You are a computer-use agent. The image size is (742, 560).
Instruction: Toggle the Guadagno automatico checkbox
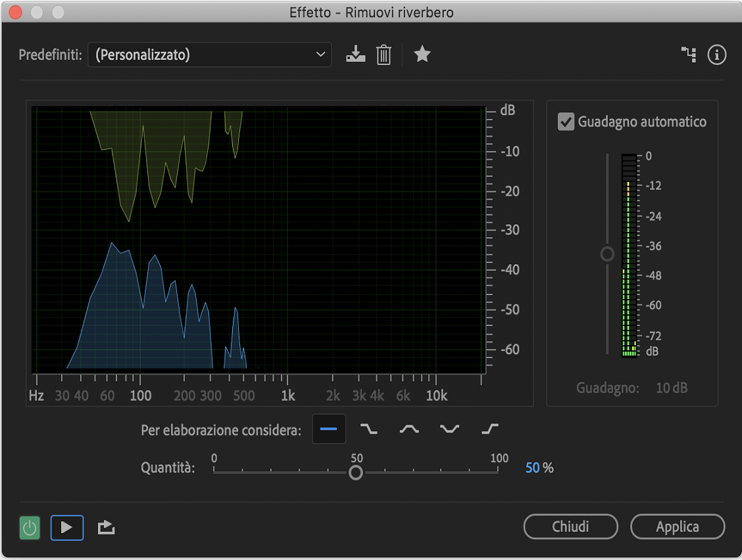point(566,122)
